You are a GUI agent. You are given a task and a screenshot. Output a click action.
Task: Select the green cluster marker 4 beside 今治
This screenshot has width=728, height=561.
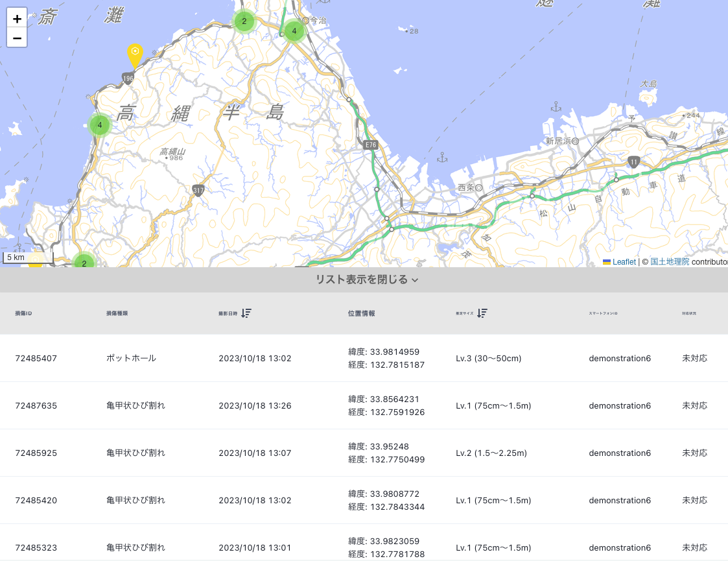point(294,30)
